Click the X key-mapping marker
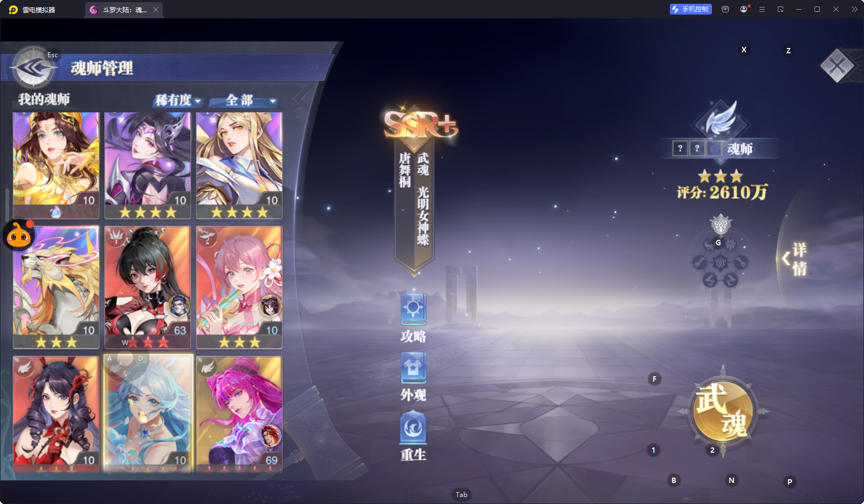This screenshot has width=864, height=504. coord(744,50)
